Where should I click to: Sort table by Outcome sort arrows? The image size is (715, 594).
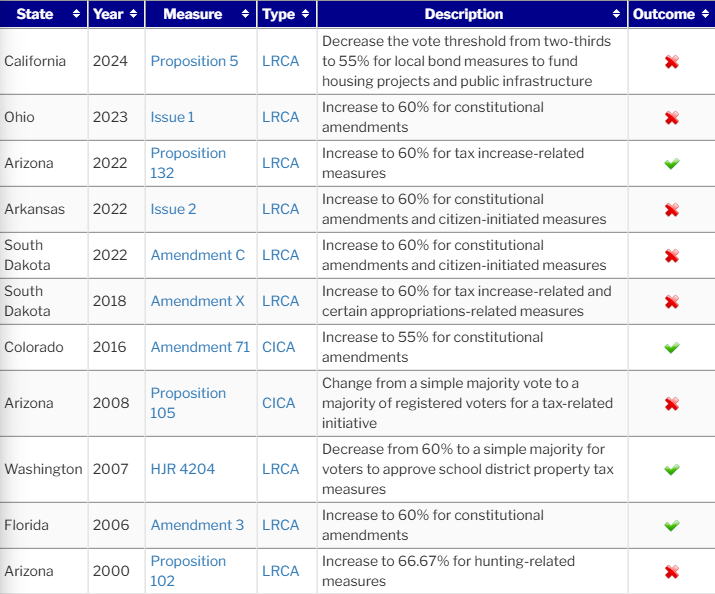(704, 15)
